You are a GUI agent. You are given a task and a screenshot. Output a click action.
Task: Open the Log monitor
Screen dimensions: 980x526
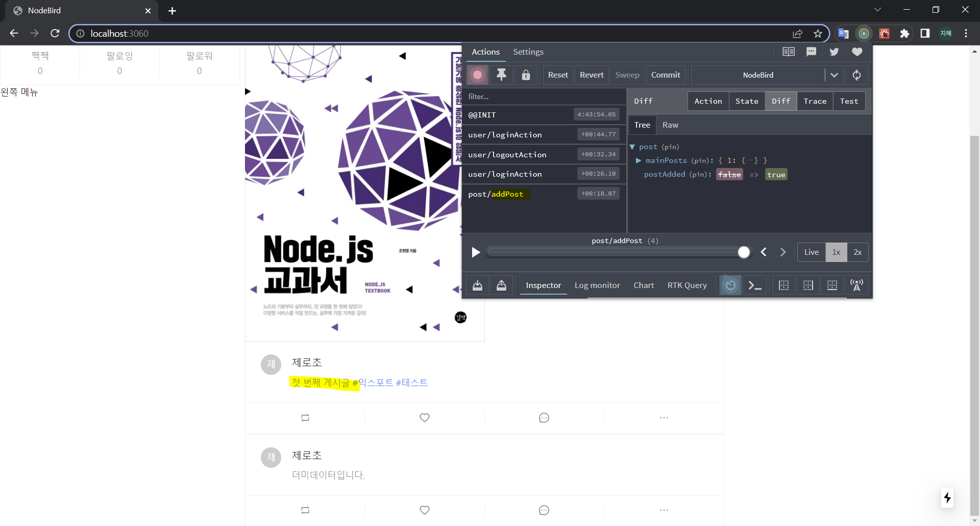(597, 285)
